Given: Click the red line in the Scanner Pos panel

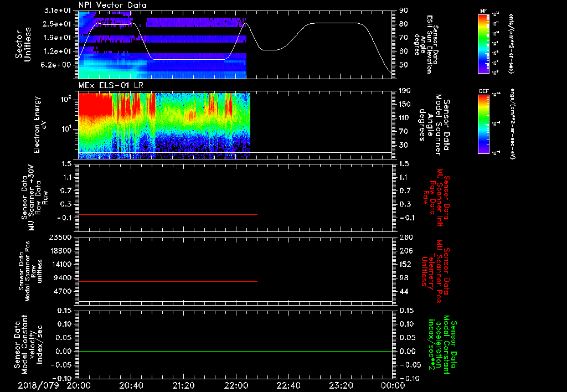Looking at the screenshot, I should click(x=168, y=281).
